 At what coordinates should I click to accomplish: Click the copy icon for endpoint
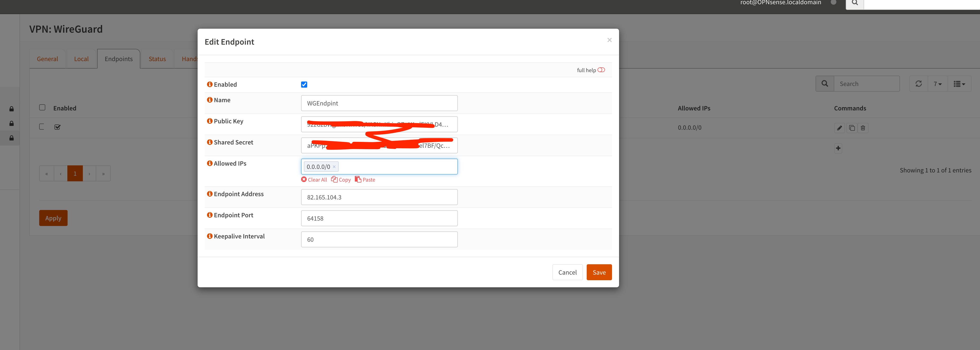pyautogui.click(x=851, y=128)
